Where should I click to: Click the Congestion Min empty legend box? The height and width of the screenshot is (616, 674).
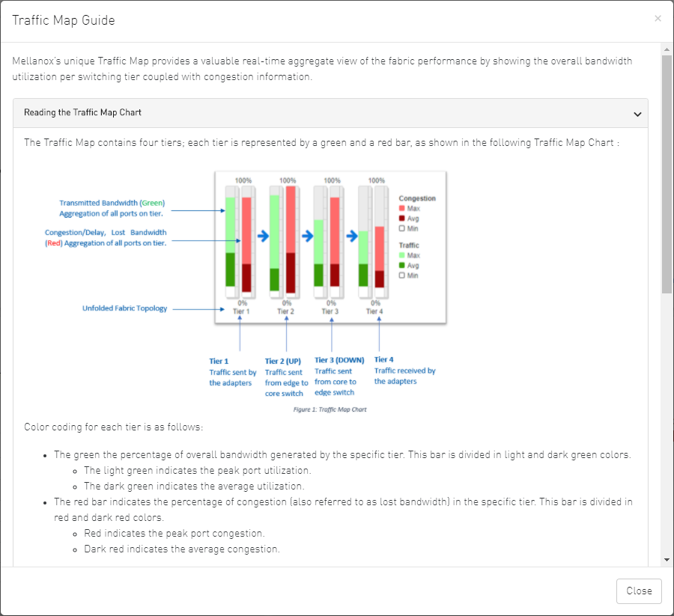point(402,228)
